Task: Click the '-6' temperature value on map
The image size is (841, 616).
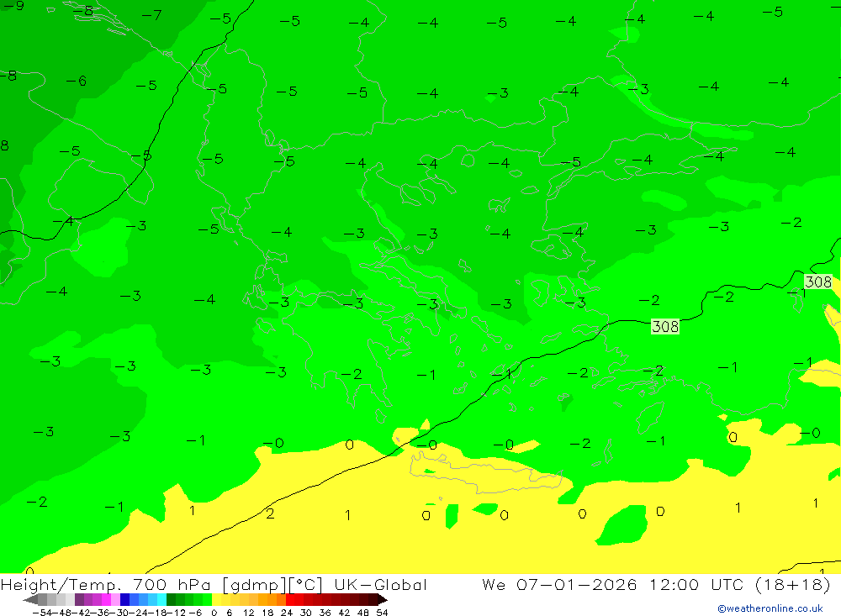Action: [x=77, y=81]
